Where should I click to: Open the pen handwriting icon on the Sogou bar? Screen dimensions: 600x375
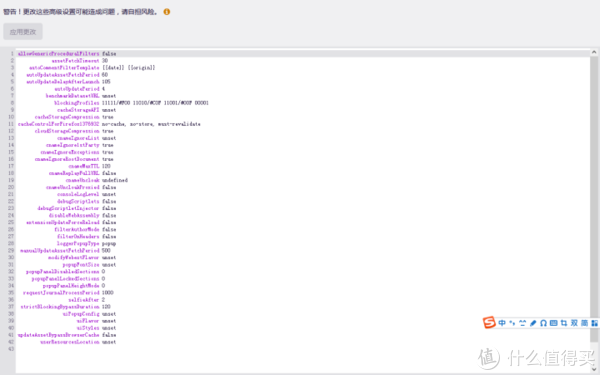tap(533, 323)
